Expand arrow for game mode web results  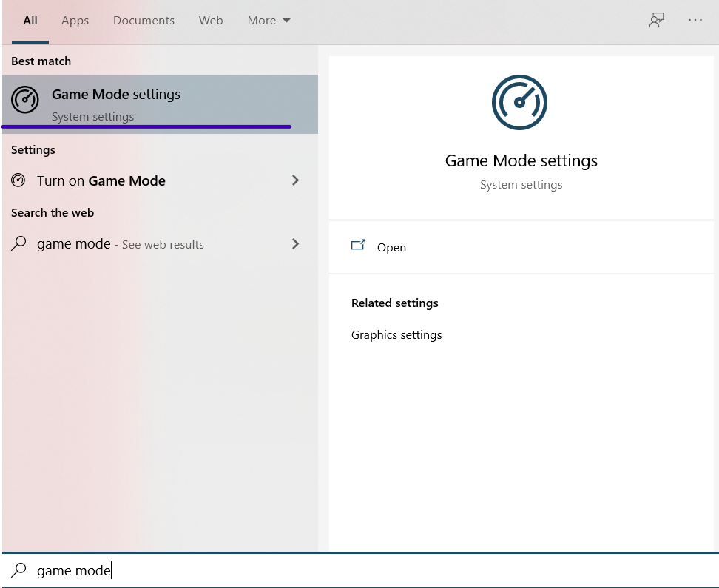[x=295, y=243]
